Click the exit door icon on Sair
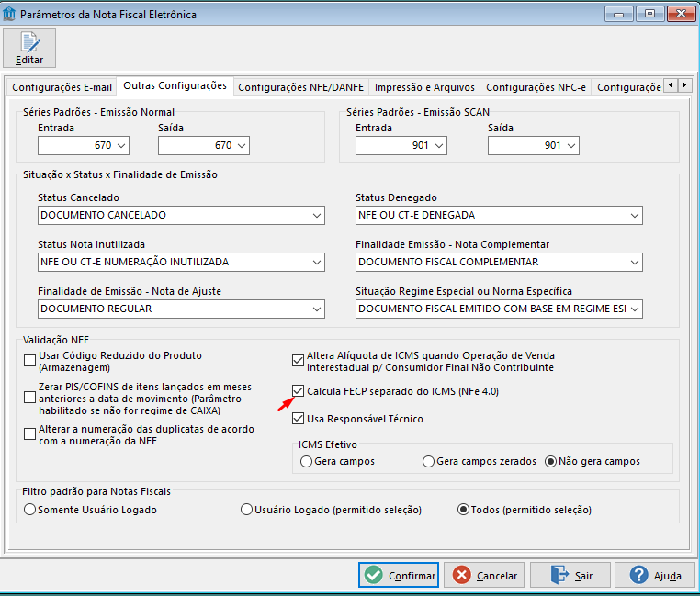The width and height of the screenshot is (700, 596). [559, 575]
